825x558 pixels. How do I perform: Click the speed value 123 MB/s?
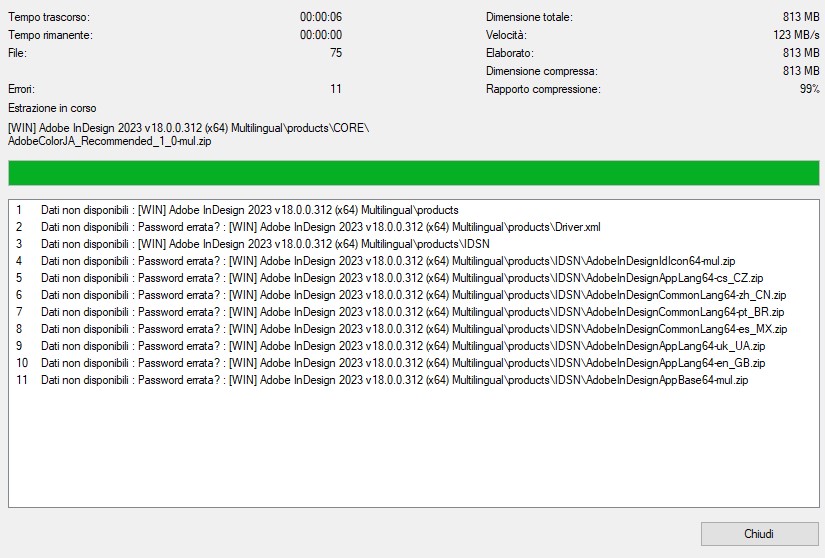[x=796, y=35]
